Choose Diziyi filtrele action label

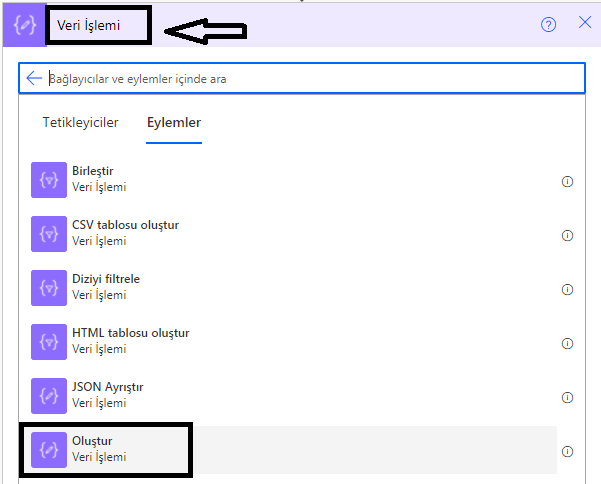tap(106, 279)
